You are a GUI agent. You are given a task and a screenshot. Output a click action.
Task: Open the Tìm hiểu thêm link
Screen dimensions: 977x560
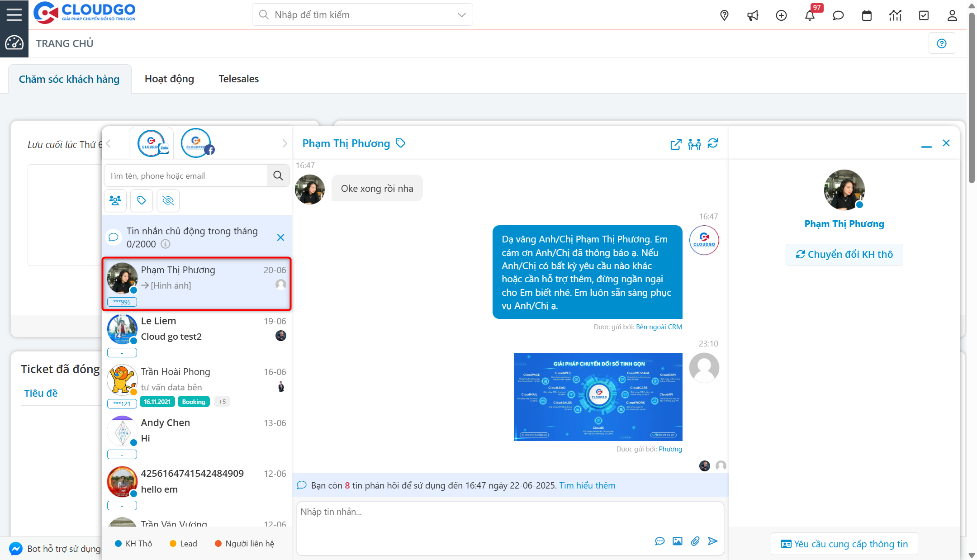[587, 485]
